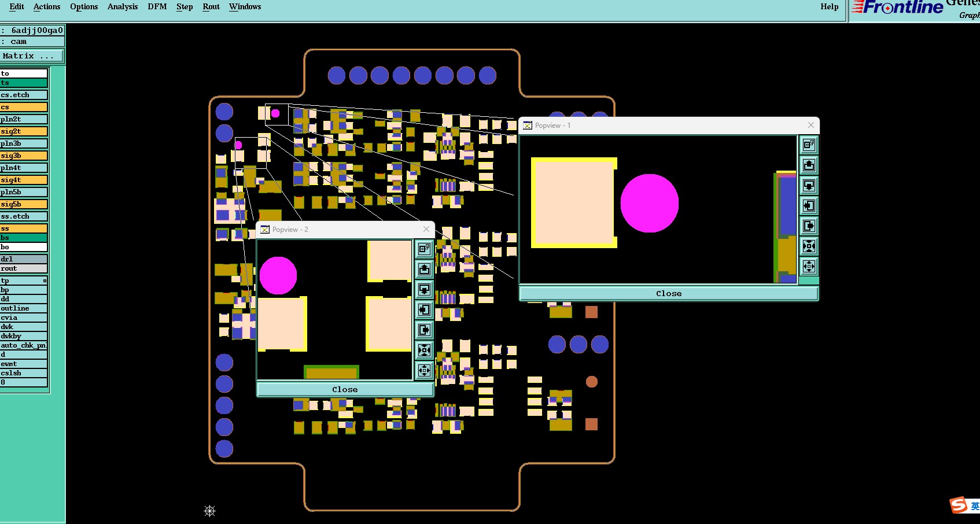Image resolution: width=980 pixels, height=524 pixels.
Task: Pan right in the Popview 2 window
Action: (424, 330)
